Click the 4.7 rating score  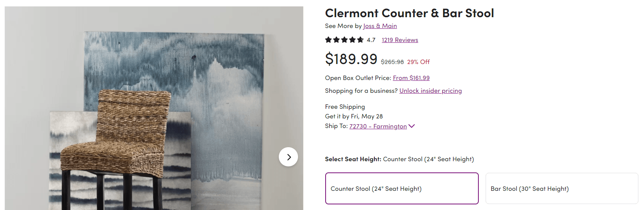coord(371,40)
